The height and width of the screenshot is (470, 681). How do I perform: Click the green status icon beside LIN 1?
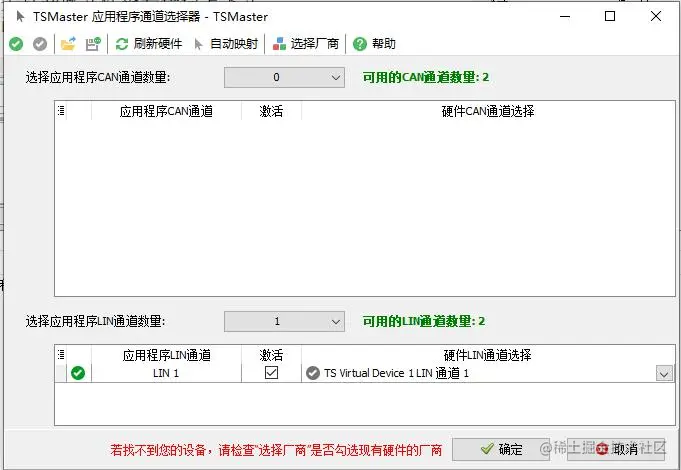point(78,373)
